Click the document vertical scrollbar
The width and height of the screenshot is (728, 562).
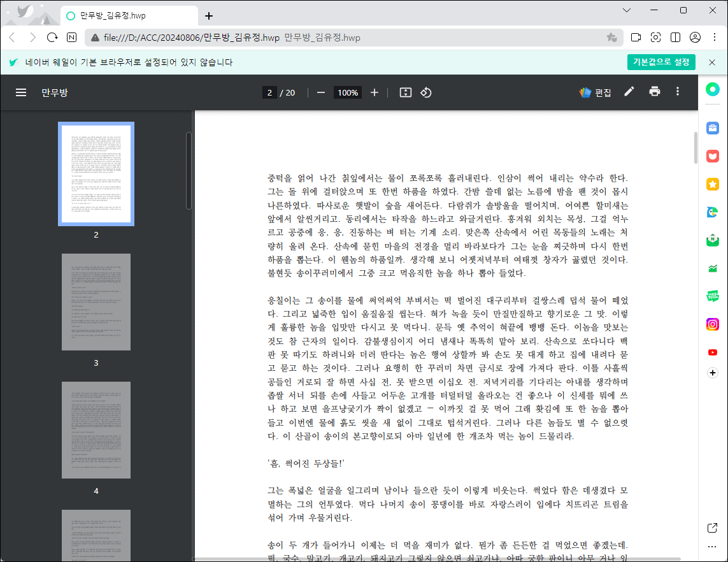point(696,148)
